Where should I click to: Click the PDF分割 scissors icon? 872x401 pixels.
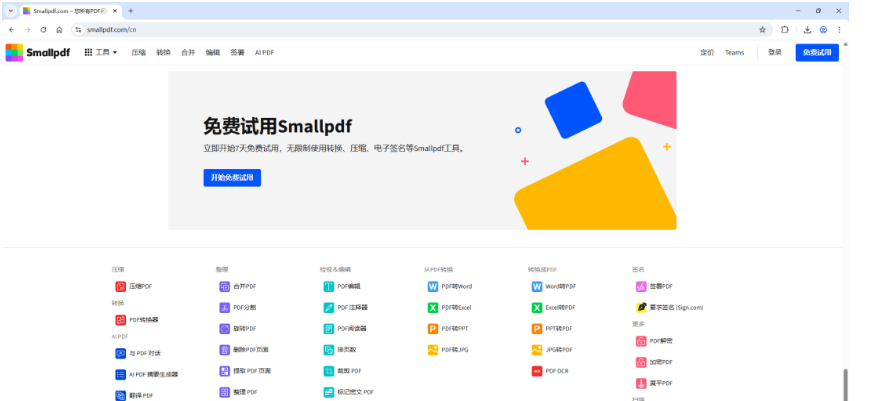tap(224, 308)
